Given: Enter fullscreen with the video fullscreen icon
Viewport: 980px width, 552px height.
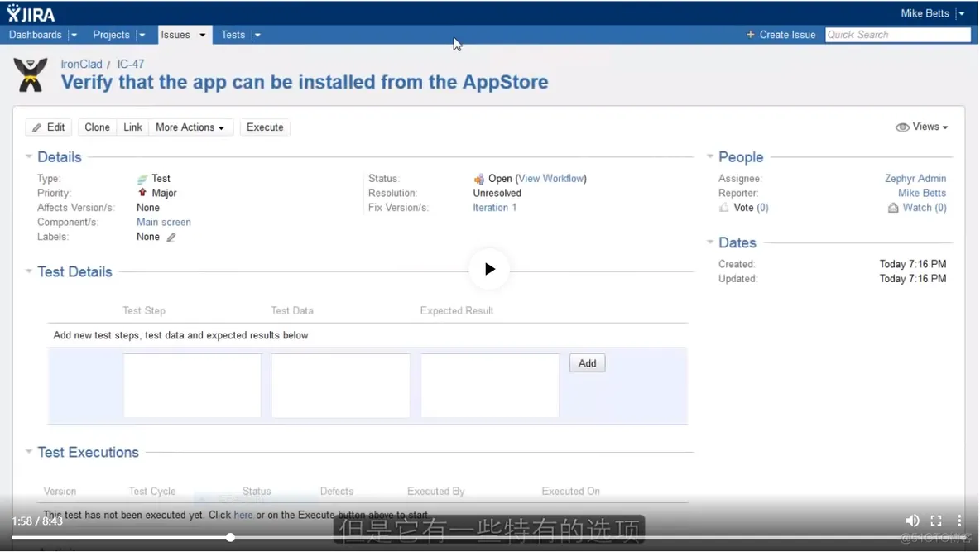Looking at the screenshot, I should (x=936, y=520).
